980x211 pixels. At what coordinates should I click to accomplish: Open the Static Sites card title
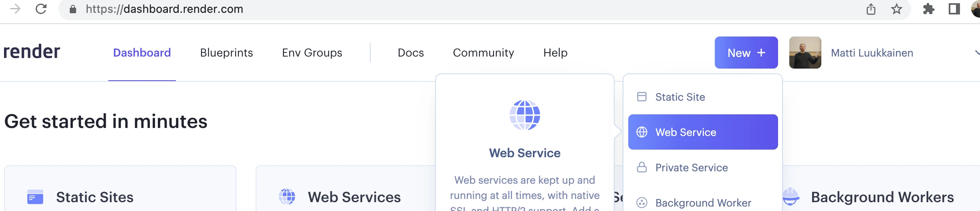(95, 197)
